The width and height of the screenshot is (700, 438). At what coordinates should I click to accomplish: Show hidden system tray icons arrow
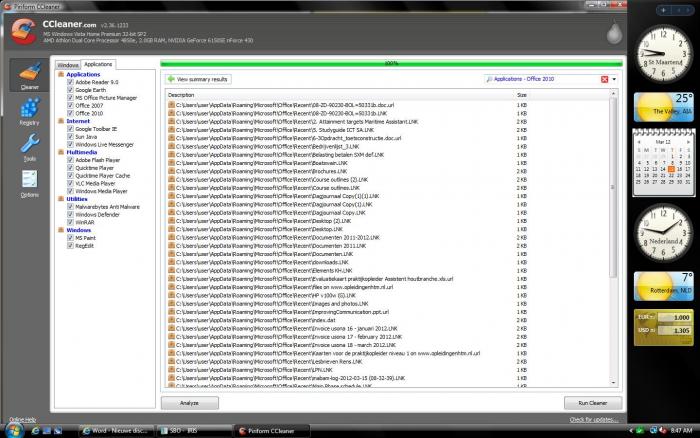[x=631, y=431]
